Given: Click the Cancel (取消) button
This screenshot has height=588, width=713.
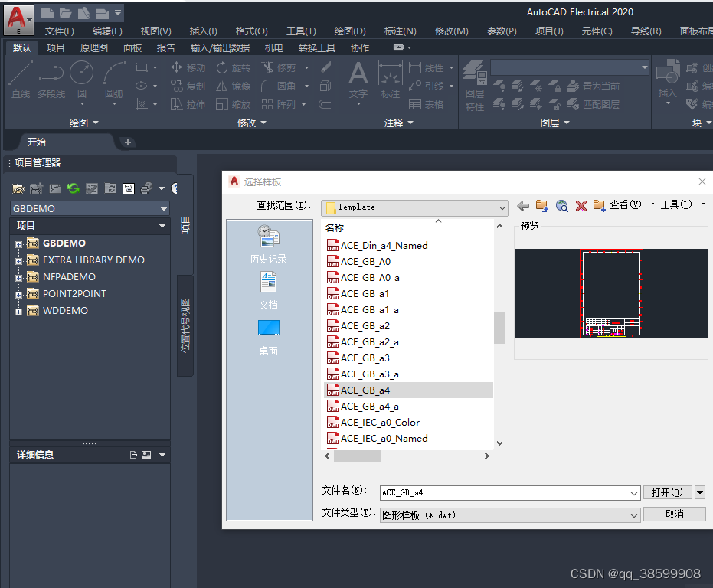Looking at the screenshot, I should tap(675, 514).
